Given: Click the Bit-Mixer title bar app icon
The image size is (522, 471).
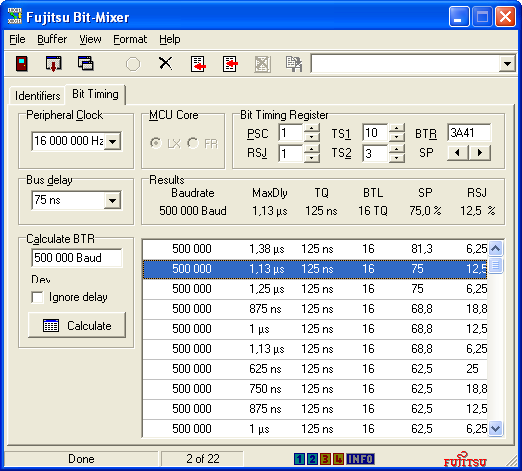Looking at the screenshot, I should pyautogui.click(x=15, y=16).
